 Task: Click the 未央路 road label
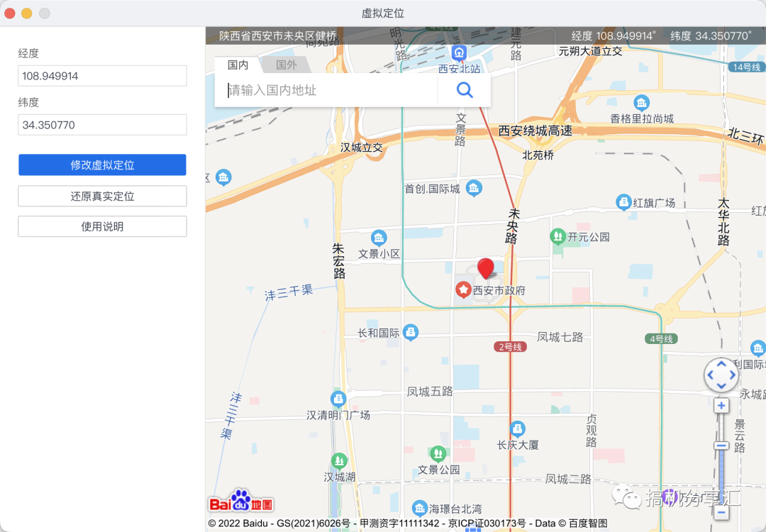[513, 226]
